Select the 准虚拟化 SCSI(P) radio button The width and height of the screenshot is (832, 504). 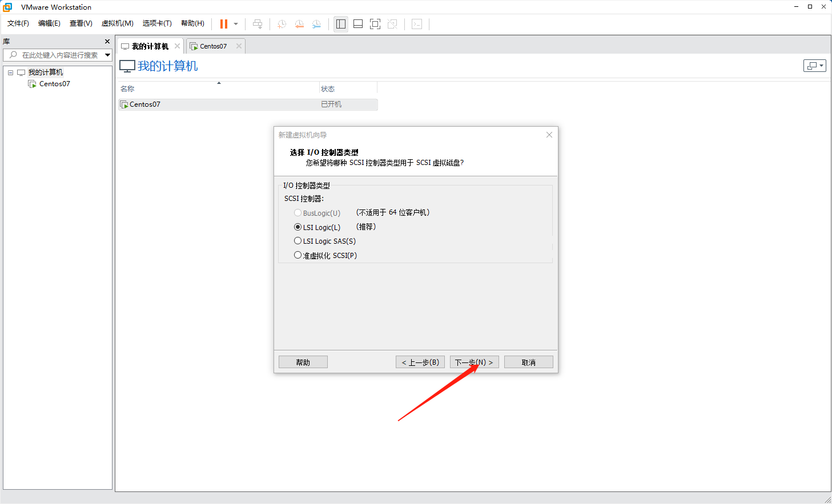(x=298, y=255)
